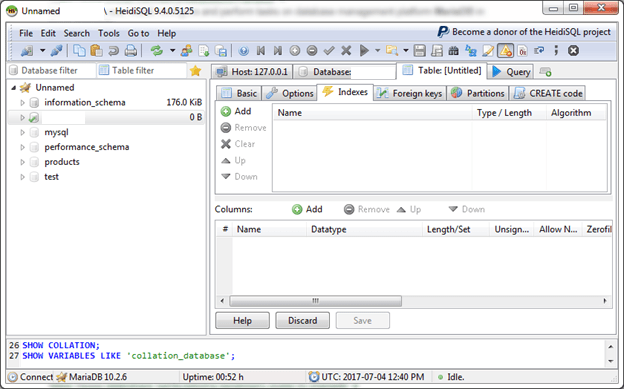
Task: Switch to the CREATE code tab
Action: click(x=548, y=93)
